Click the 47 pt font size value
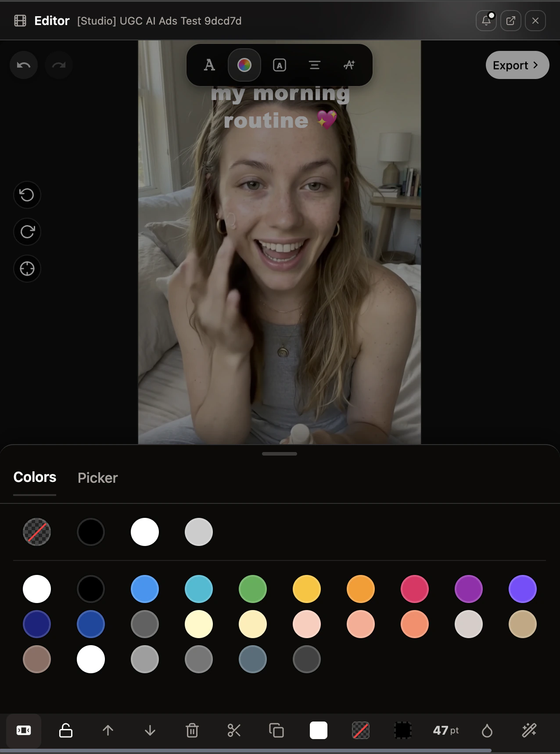This screenshot has height=754, width=560. (x=446, y=730)
